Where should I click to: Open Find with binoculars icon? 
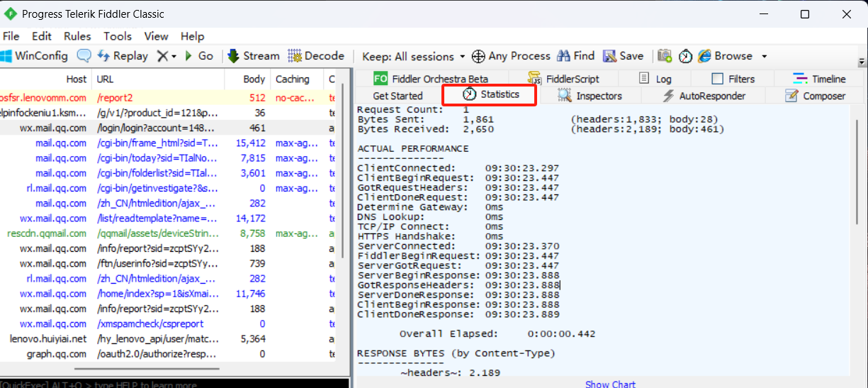pyautogui.click(x=576, y=56)
